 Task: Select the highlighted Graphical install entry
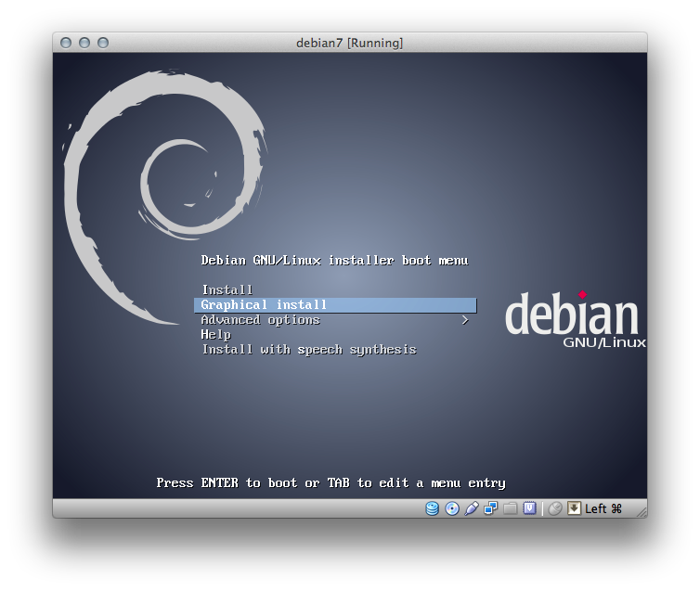(335, 305)
